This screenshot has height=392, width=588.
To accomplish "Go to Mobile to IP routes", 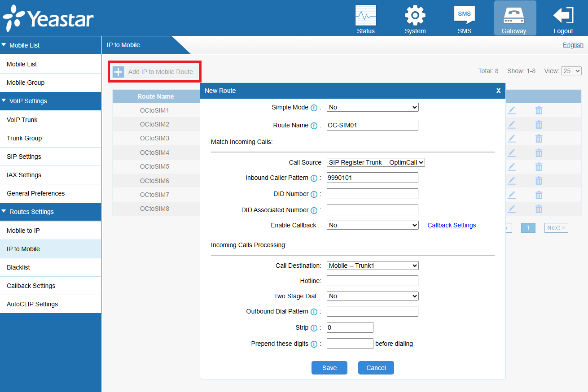I will [x=50, y=231].
